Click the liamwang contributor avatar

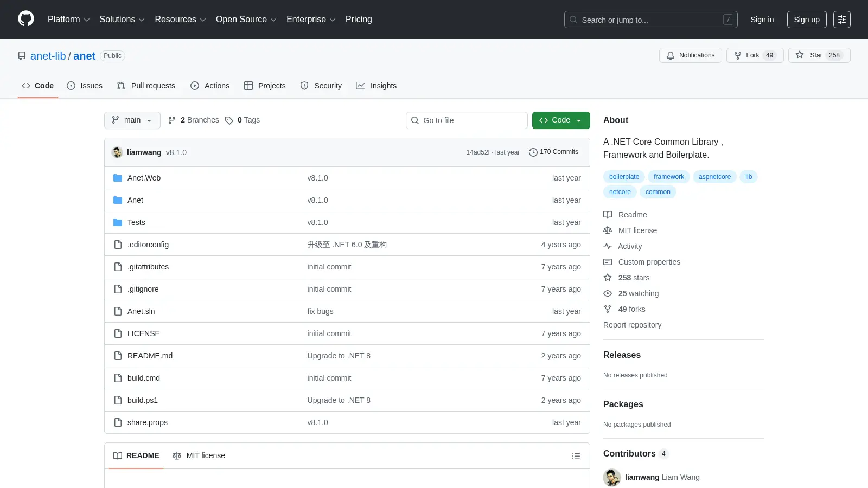pyautogui.click(x=612, y=478)
